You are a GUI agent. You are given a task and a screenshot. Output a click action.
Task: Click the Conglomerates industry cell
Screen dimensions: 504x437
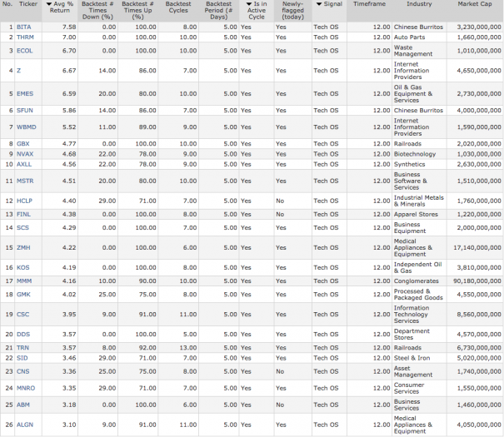[417, 281]
